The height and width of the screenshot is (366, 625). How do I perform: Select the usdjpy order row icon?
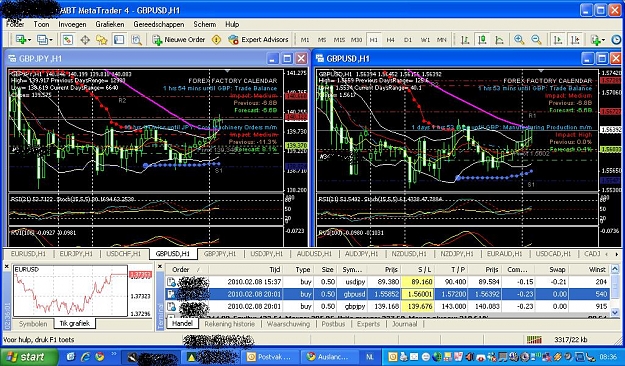point(171,282)
